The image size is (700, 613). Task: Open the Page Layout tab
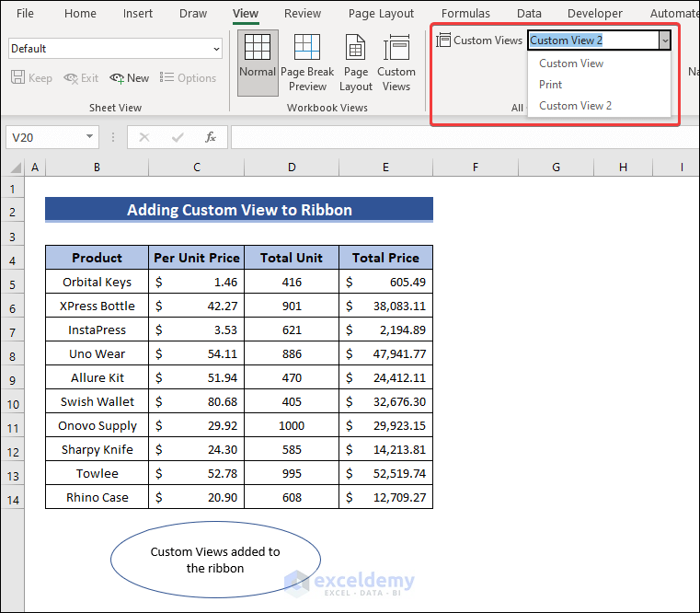pos(381,14)
